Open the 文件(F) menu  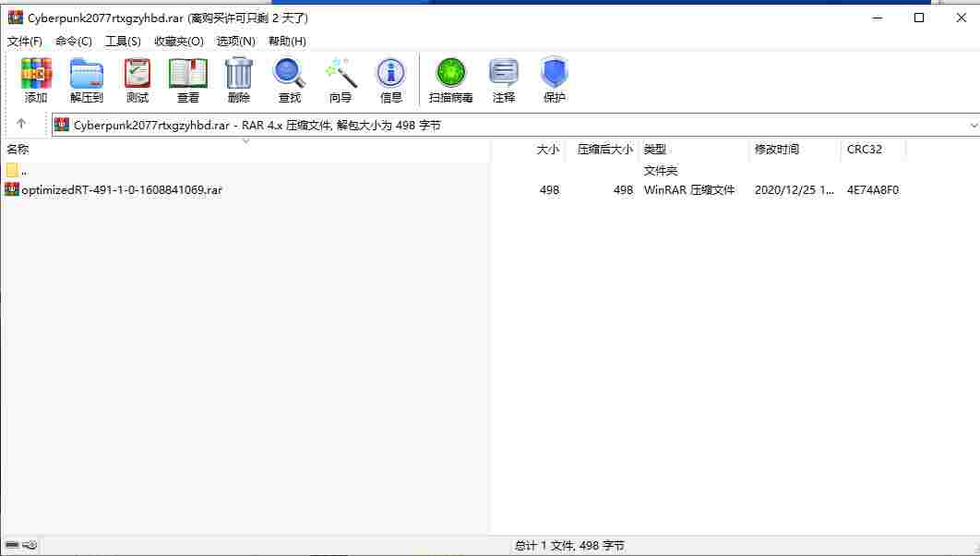(25, 42)
